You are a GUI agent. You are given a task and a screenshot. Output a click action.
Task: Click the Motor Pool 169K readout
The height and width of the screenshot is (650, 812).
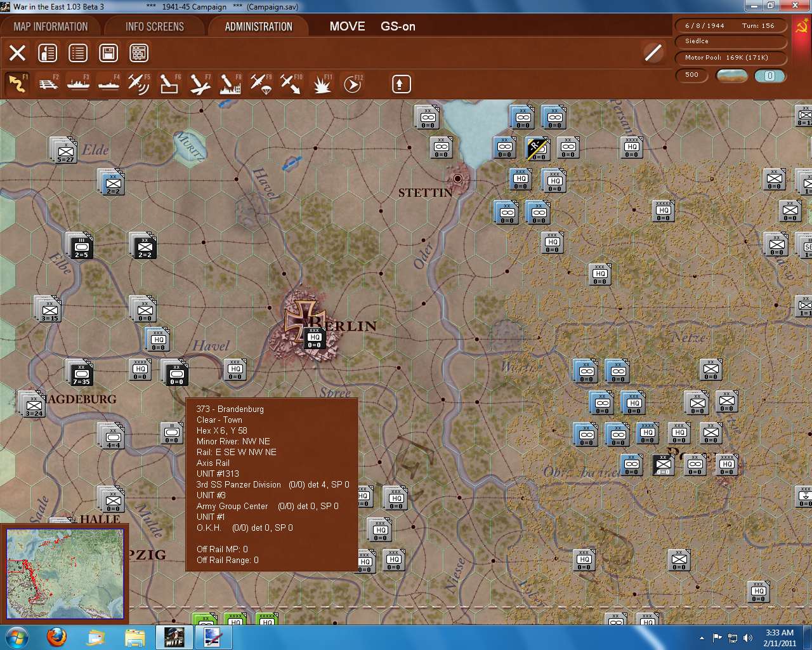coord(730,58)
